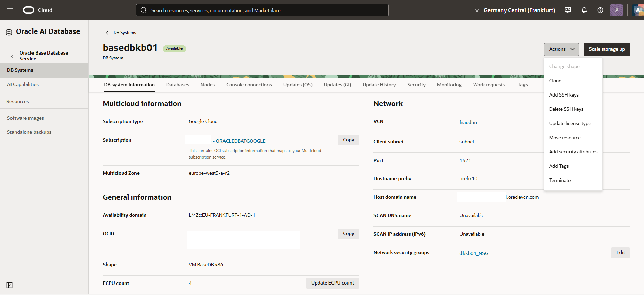Image resolution: width=644 pixels, height=295 pixels.
Task: Click the VM.BaseDB.x86 shape value
Action: click(x=206, y=265)
